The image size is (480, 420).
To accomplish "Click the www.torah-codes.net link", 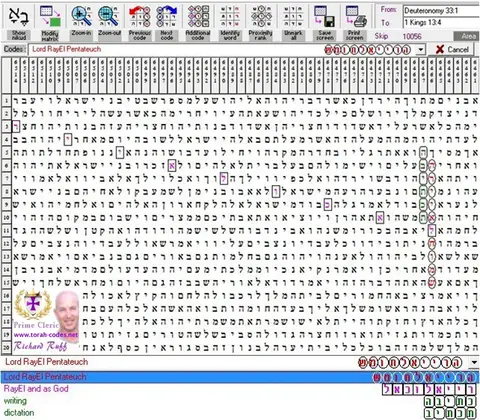I will pyautogui.click(x=46, y=335).
